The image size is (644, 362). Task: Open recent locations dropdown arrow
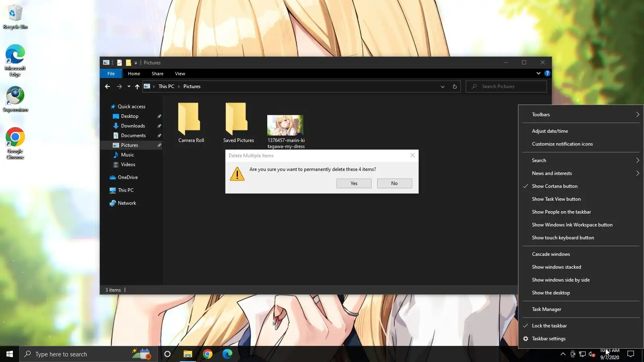click(x=129, y=86)
